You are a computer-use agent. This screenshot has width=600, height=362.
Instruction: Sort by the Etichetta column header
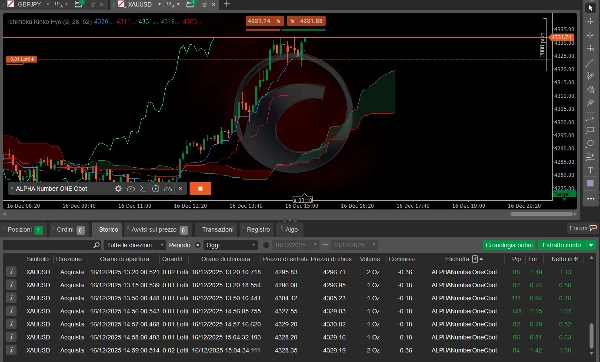coord(457,259)
